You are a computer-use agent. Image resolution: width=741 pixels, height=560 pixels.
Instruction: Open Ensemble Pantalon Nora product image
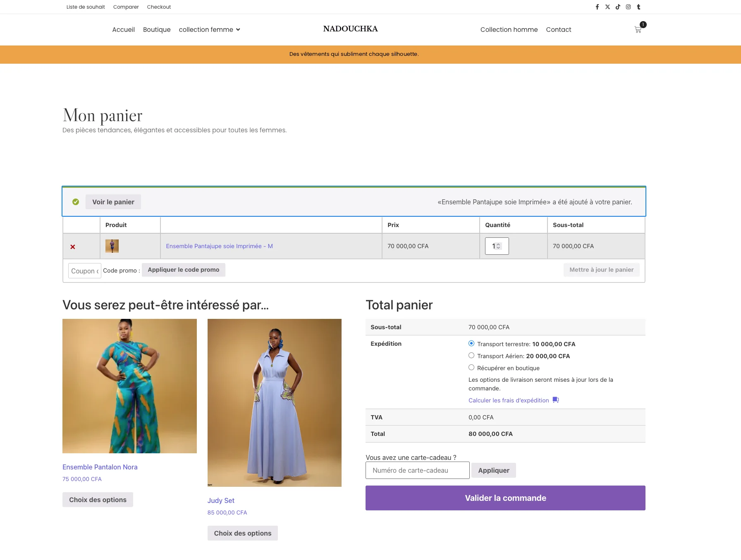point(129,386)
